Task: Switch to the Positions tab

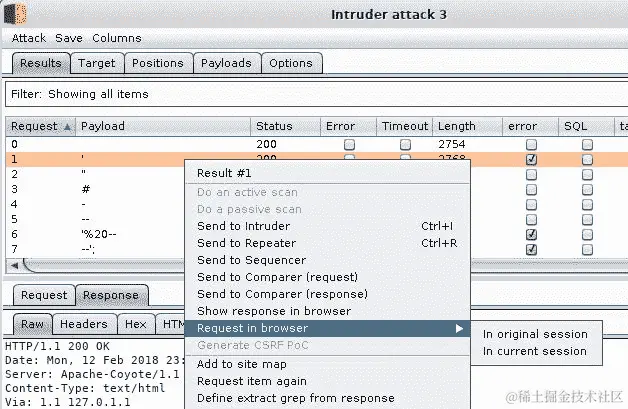Action: tap(158, 63)
